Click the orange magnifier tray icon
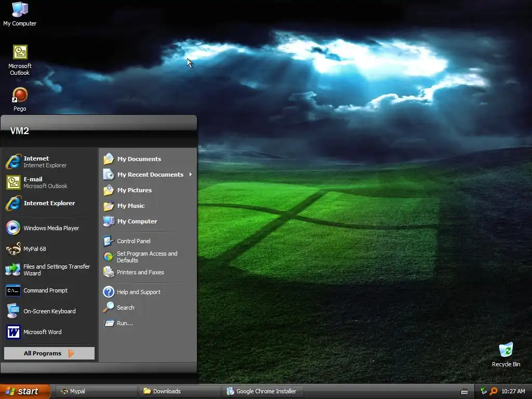Screen dimensions: 532x399 (x=494, y=391)
